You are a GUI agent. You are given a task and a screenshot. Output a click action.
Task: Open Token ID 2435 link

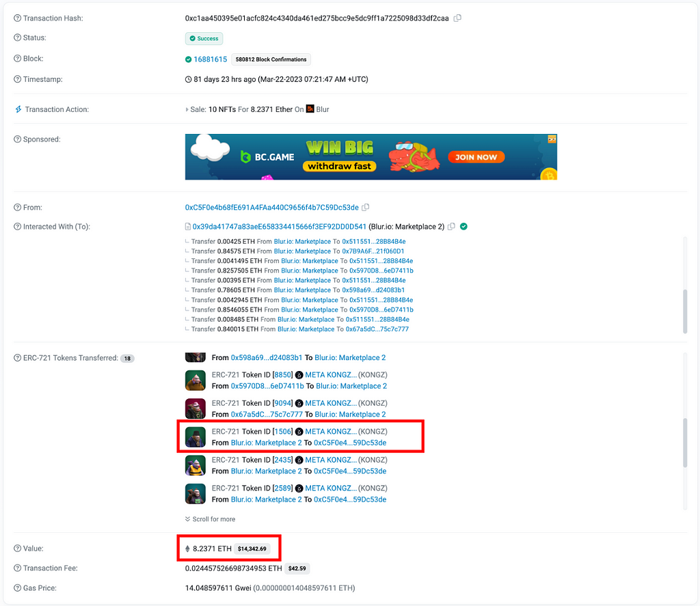tap(282, 460)
